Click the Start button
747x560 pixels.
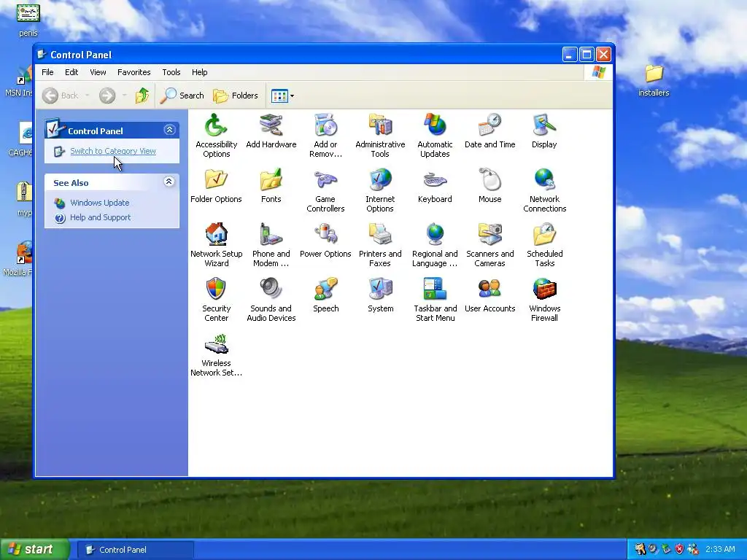click(x=34, y=549)
